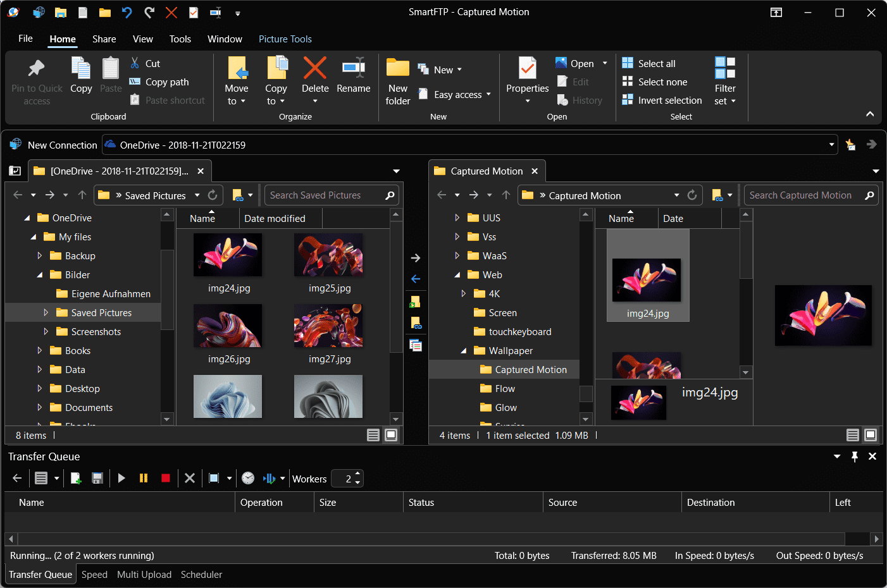Open the Multi Upload tab
Screen dimensions: 887x588
[x=144, y=575]
